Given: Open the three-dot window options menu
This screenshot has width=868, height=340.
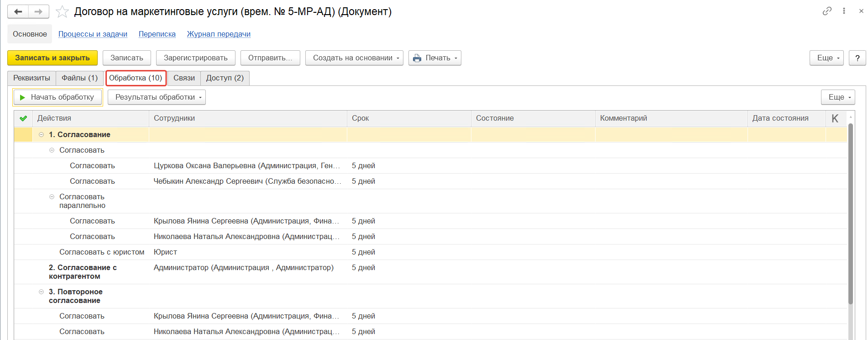Looking at the screenshot, I should click(x=844, y=11).
